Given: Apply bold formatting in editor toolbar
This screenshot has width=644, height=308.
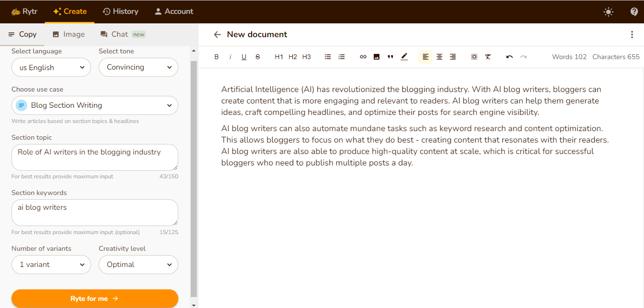Looking at the screenshot, I should (216, 57).
